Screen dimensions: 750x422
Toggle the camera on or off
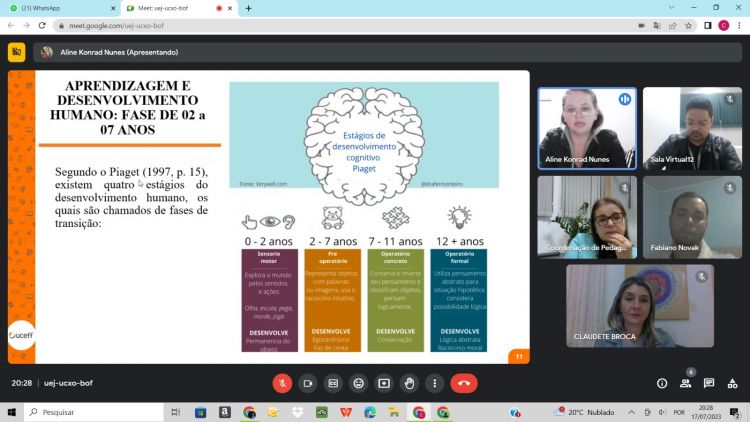308,383
